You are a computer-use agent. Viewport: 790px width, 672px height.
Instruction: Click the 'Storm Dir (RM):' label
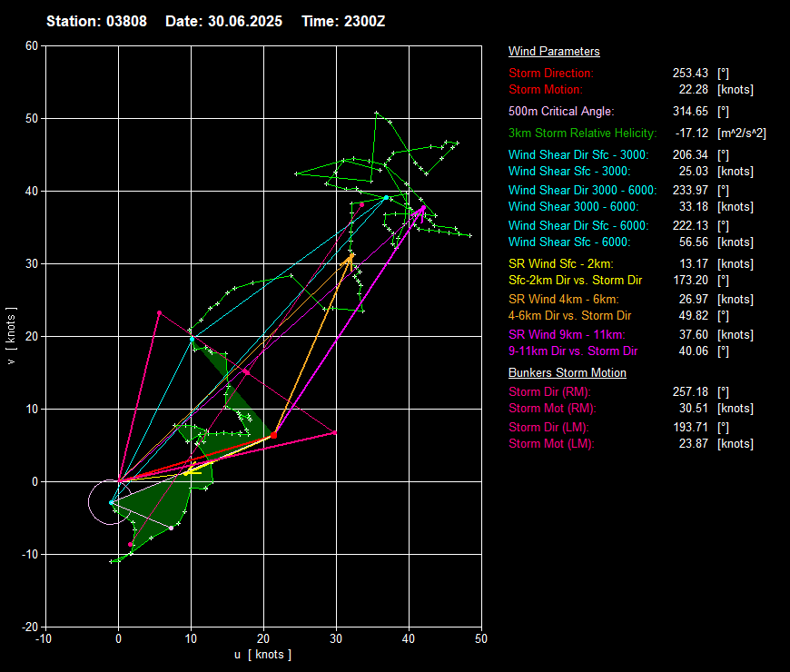pos(549,392)
